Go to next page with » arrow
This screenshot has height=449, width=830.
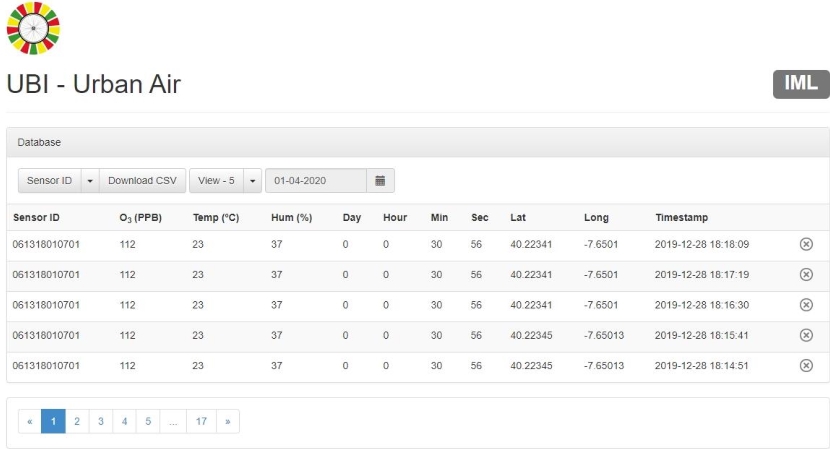(x=228, y=422)
